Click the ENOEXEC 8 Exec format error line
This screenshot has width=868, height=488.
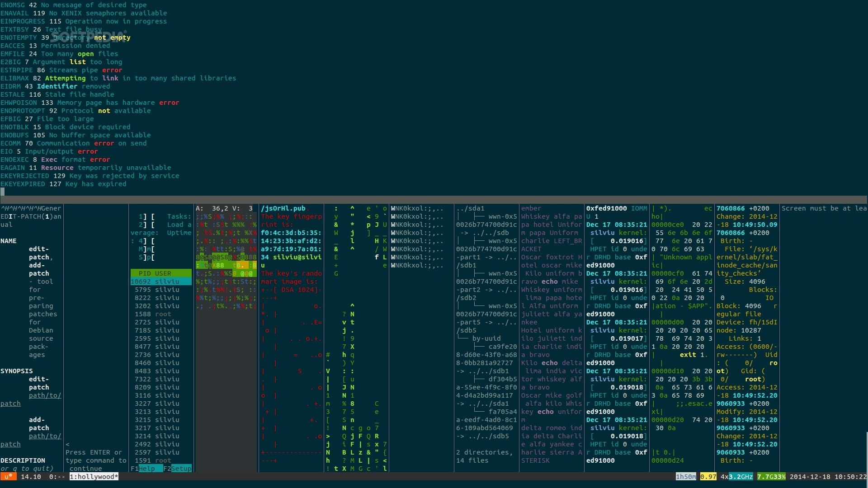55,160
